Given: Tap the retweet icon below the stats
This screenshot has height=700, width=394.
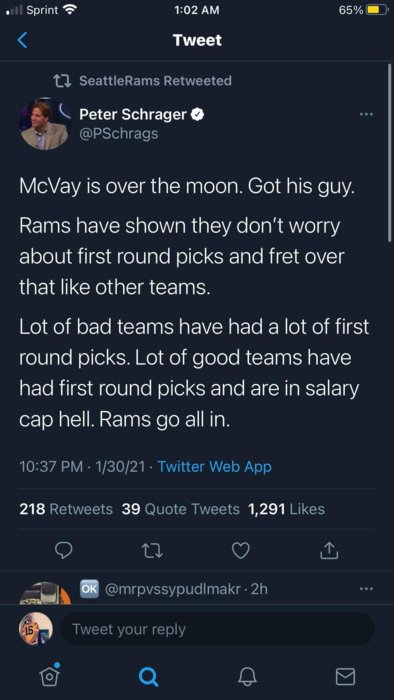Looking at the screenshot, I should coord(152,550).
